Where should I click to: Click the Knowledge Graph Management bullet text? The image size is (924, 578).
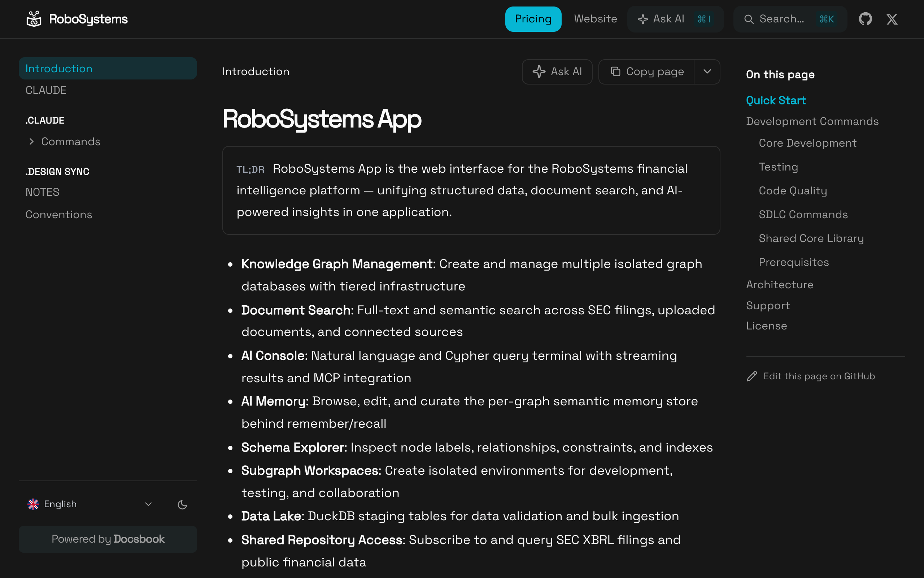tap(337, 264)
